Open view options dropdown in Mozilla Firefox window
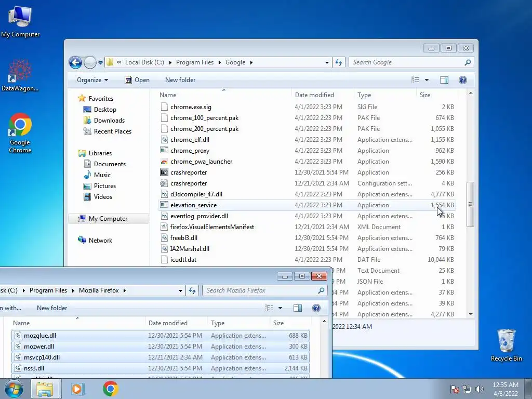The width and height of the screenshot is (532, 399). tap(280, 308)
